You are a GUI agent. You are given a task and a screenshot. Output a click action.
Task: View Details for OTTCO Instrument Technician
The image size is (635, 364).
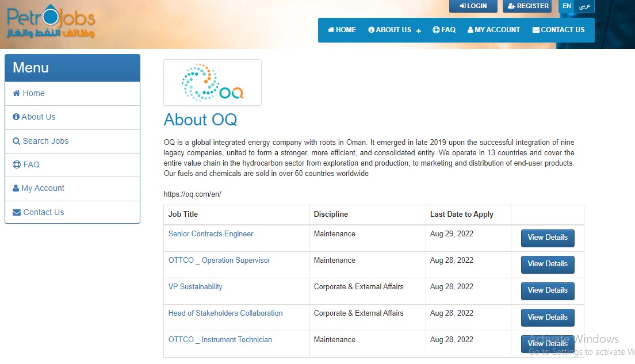pyautogui.click(x=548, y=344)
